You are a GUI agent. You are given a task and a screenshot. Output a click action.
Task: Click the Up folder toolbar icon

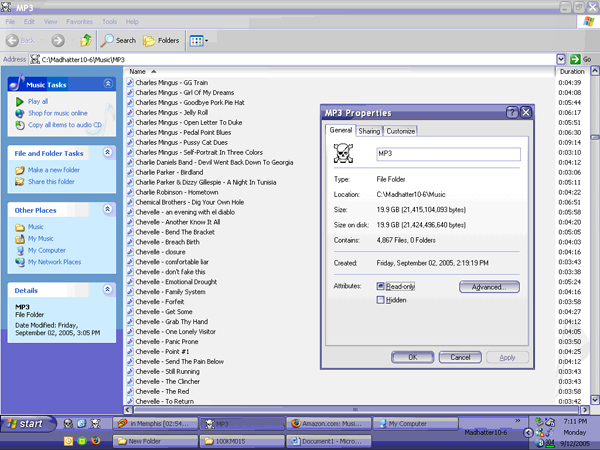click(x=86, y=41)
